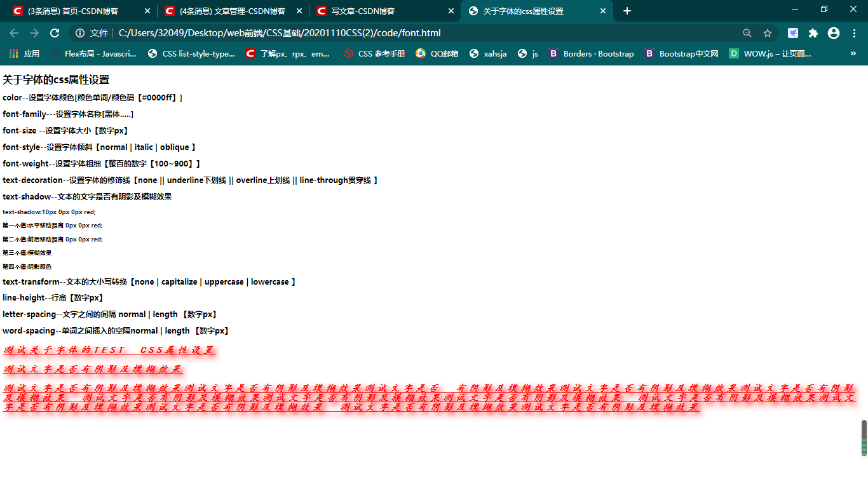Screen dimensions: 868x486
Task: Open a new browser tab
Action: pyautogui.click(x=627, y=11)
